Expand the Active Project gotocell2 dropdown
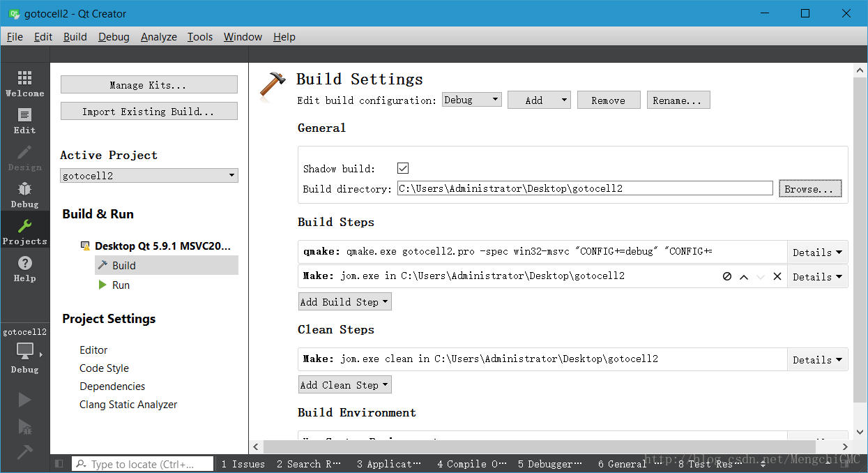 pyautogui.click(x=149, y=176)
